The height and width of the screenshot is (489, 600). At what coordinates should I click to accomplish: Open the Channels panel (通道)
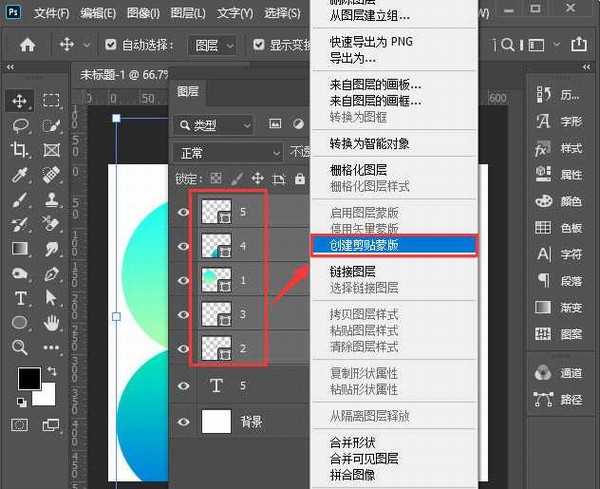(560, 373)
